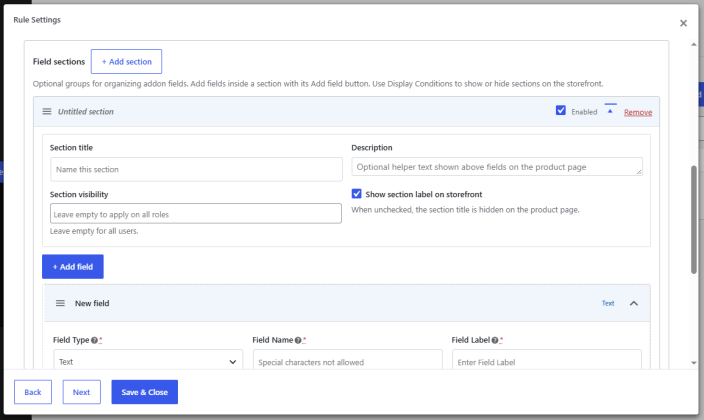Open the Section visibility roles field
This screenshot has height=420, width=704.
[x=196, y=214]
